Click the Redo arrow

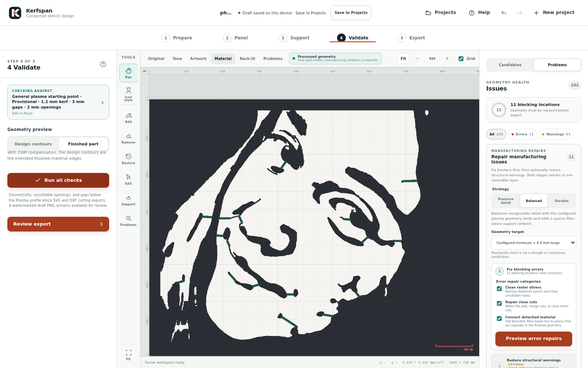coord(519,13)
